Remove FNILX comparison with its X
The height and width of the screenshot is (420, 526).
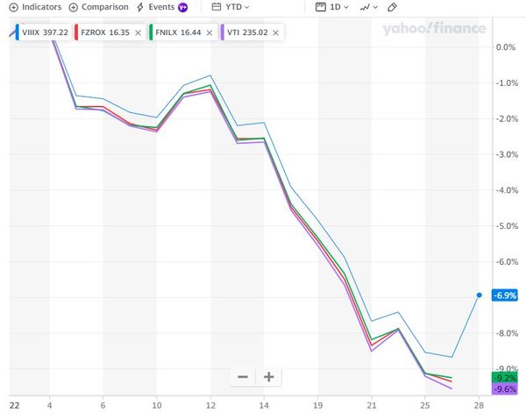coord(210,32)
